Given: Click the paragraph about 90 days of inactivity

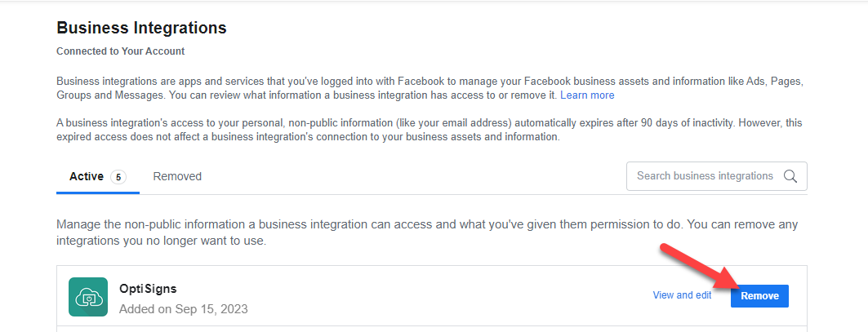Looking at the screenshot, I should [430, 130].
